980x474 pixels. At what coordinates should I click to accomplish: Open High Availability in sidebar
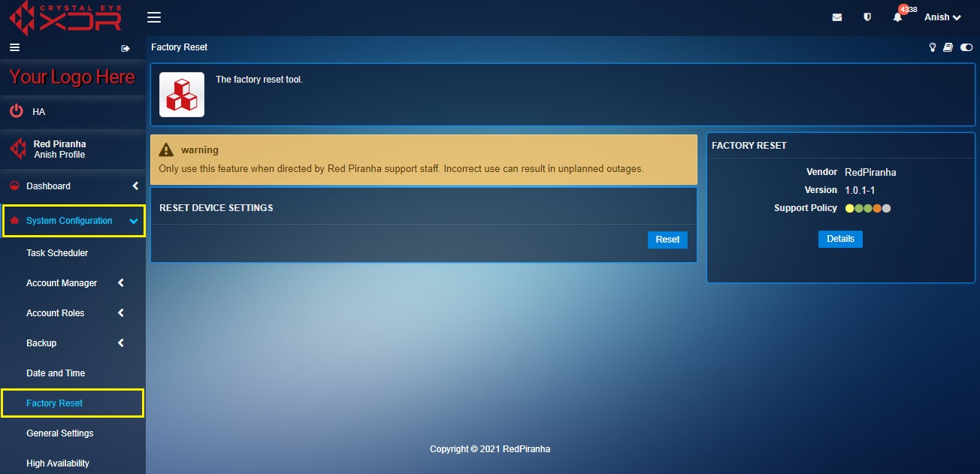58,463
